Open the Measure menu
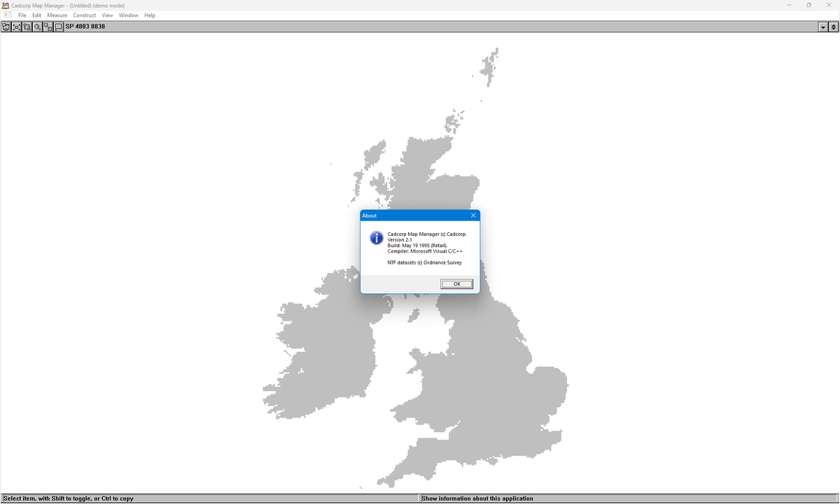The height and width of the screenshot is (504, 840). [57, 15]
